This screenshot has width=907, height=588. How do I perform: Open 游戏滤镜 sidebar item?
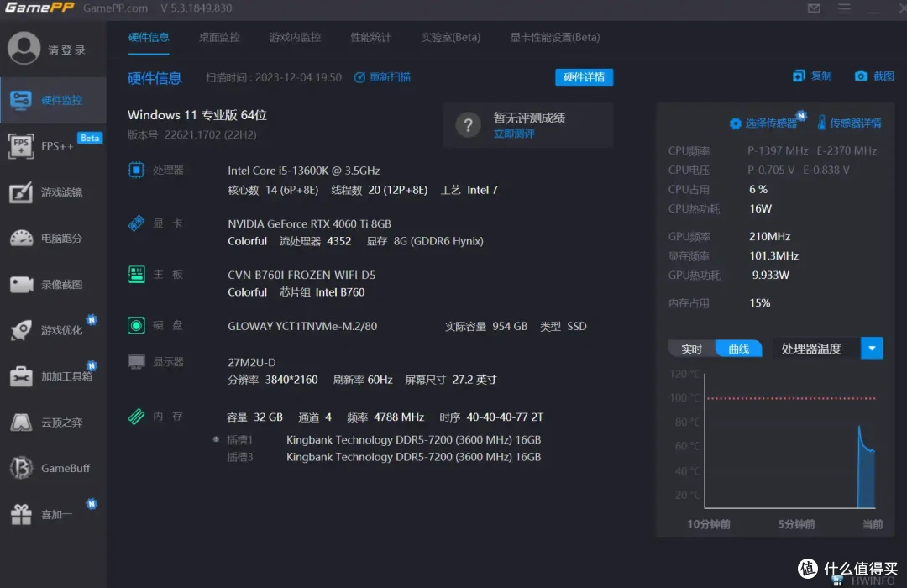coord(53,192)
